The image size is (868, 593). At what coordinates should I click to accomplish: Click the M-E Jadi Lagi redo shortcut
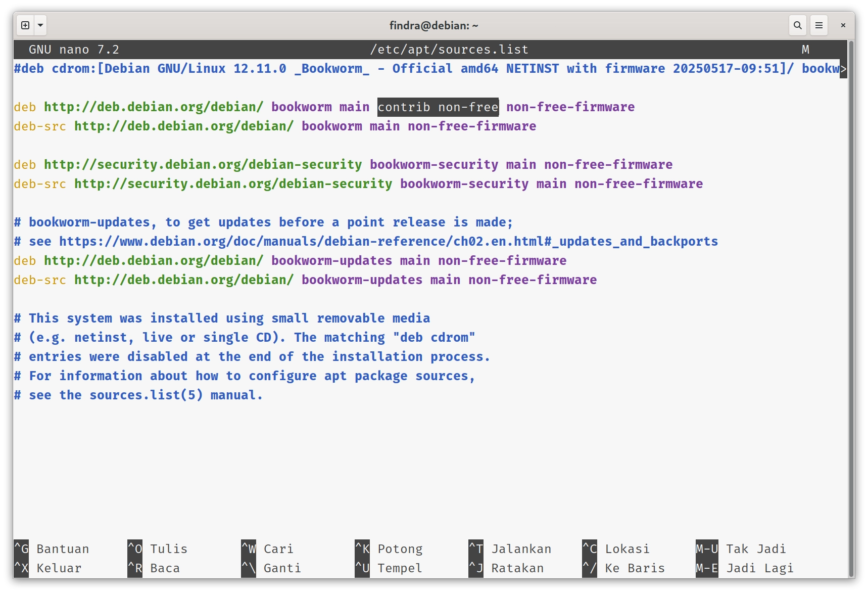(745, 568)
